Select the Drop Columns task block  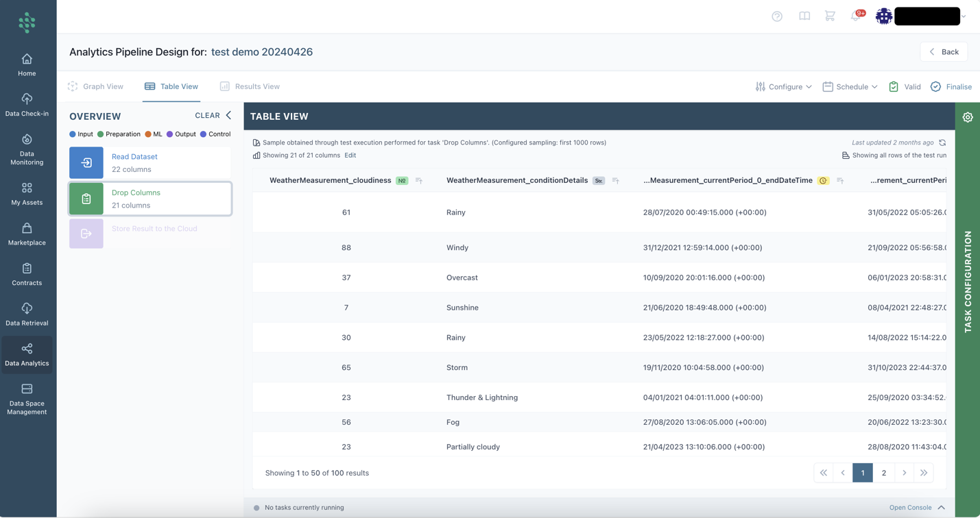click(150, 199)
